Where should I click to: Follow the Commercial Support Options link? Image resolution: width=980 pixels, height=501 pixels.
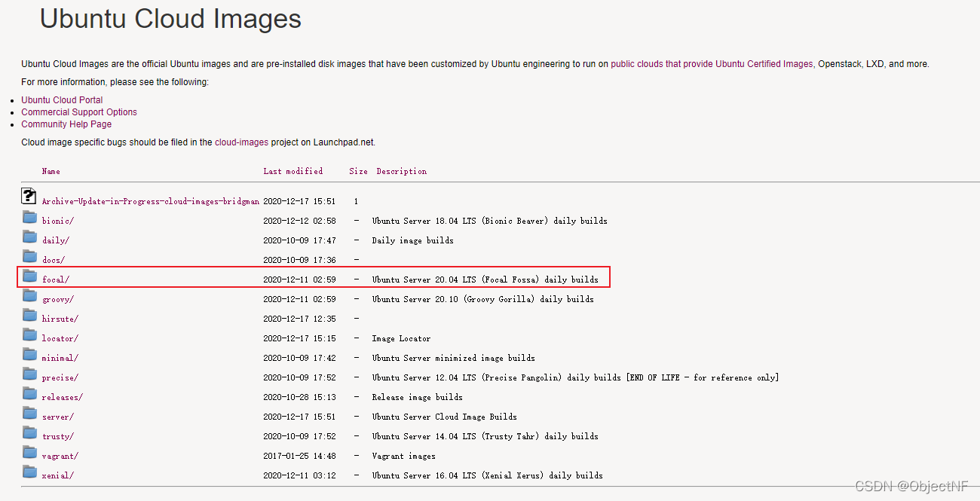click(x=79, y=112)
